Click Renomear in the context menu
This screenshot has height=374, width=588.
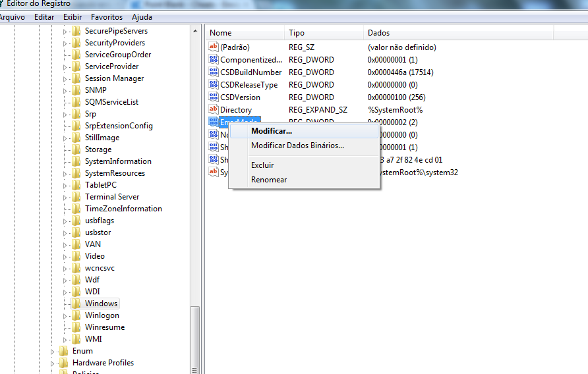click(x=269, y=180)
